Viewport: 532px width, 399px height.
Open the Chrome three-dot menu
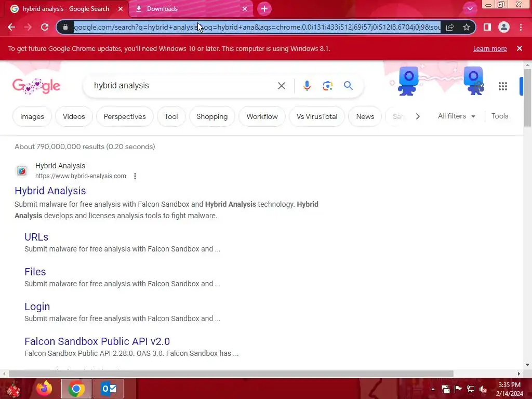point(521,27)
